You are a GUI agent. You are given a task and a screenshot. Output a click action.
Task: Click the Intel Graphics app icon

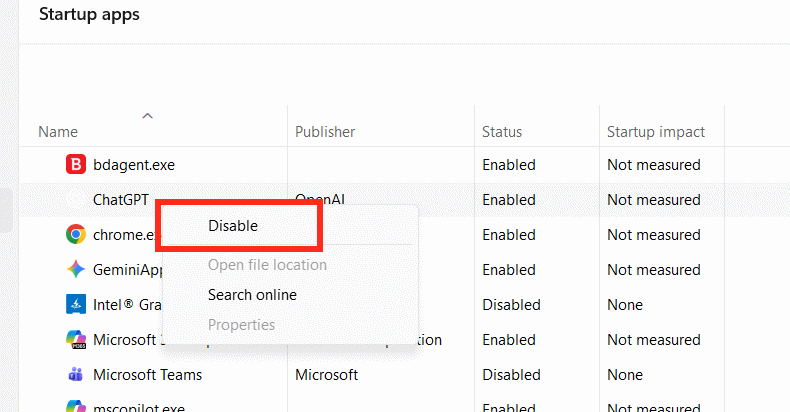(x=76, y=305)
